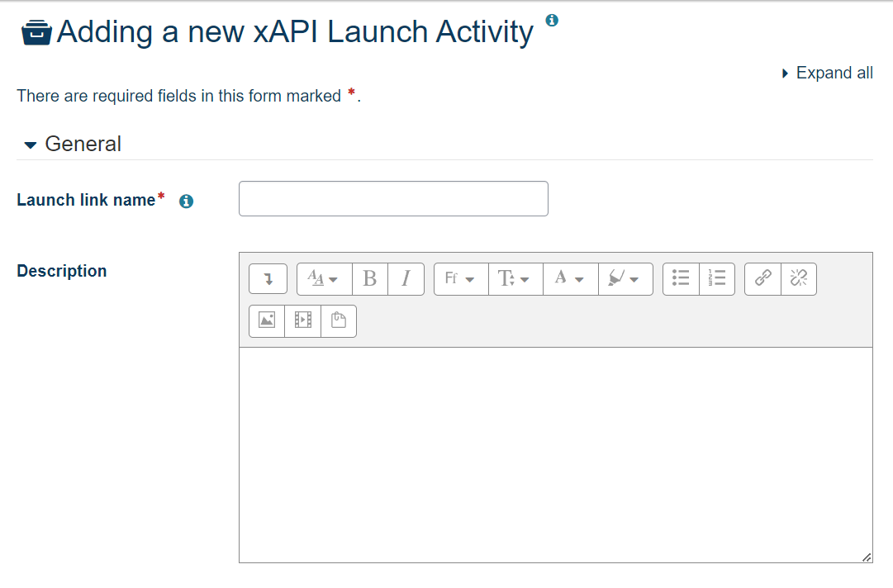Image resolution: width=893 pixels, height=588 pixels.
Task: Open the font family dropdown
Action: pyautogui.click(x=460, y=278)
